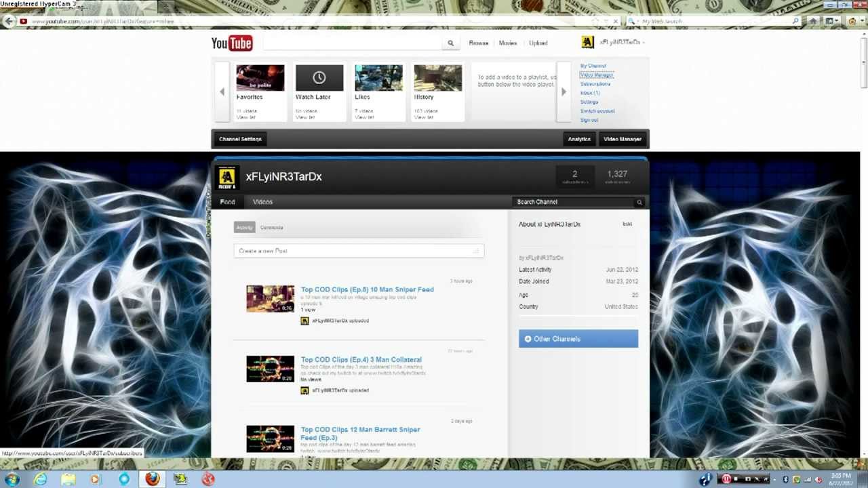The height and width of the screenshot is (488, 868).
Task: Click Sign out in the account menu
Action: click(x=589, y=120)
